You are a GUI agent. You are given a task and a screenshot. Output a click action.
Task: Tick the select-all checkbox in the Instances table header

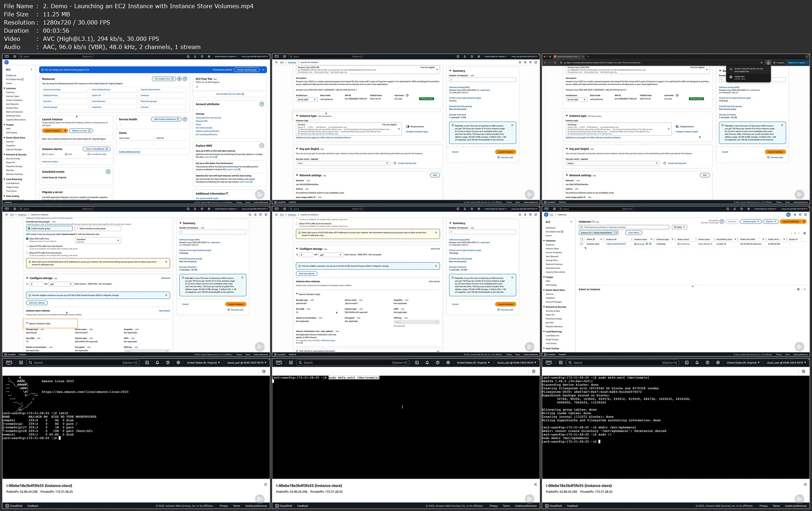(582, 239)
